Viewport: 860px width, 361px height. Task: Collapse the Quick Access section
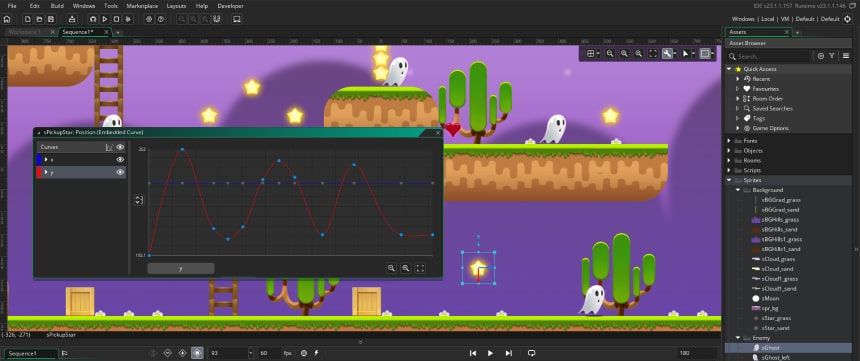(729, 69)
